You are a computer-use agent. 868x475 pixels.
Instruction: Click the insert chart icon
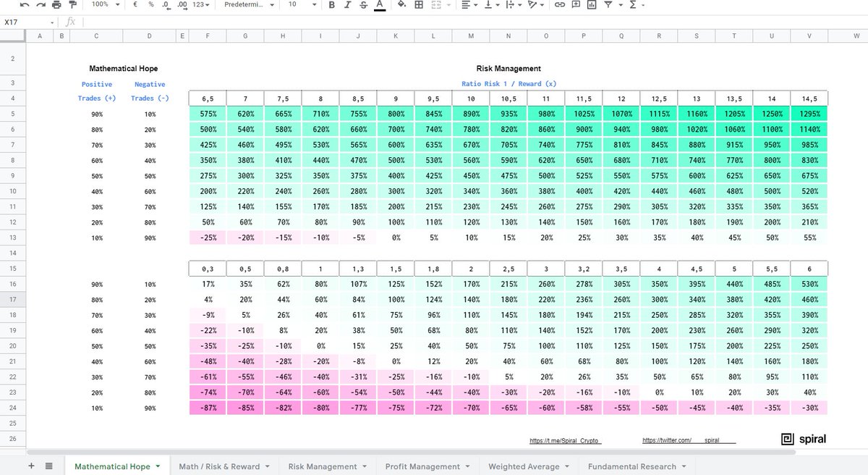click(x=592, y=4)
